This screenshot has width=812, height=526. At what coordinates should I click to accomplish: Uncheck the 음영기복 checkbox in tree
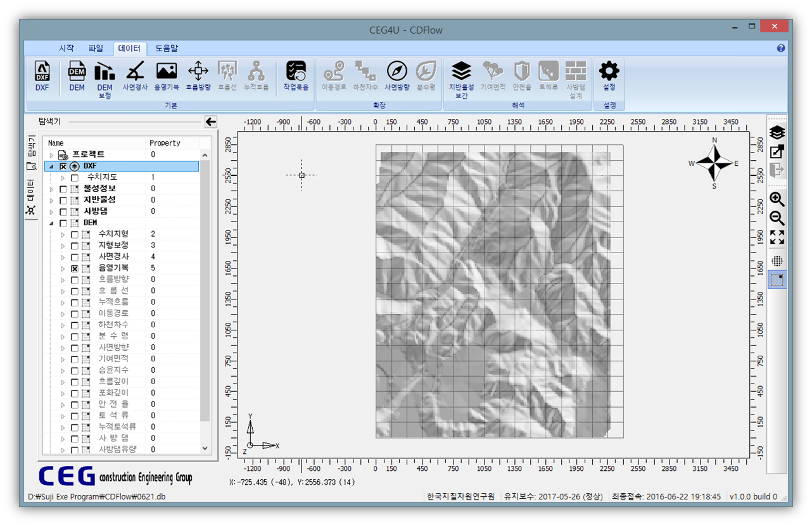pyautogui.click(x=75, y=269)
